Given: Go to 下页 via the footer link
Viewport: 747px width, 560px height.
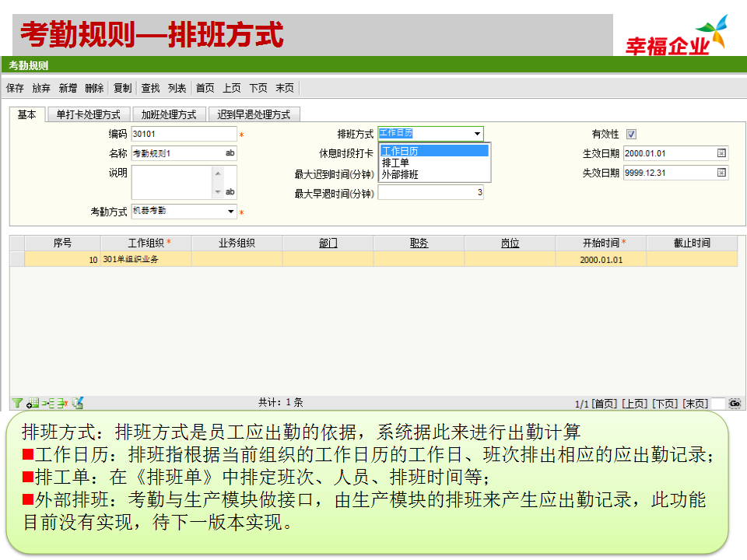Looking at the screenshot, I should tap(665, 403).
